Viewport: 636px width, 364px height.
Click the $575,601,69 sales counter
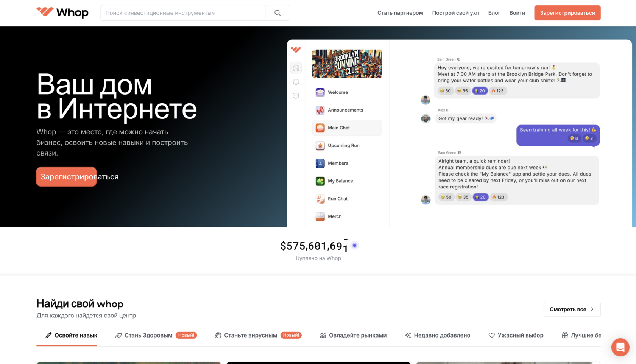[x=314, y=246]
